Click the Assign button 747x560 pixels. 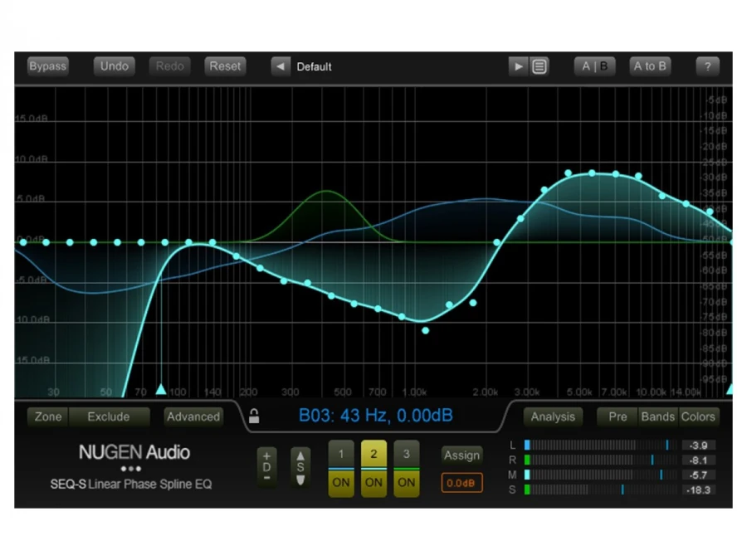point(461,455)
